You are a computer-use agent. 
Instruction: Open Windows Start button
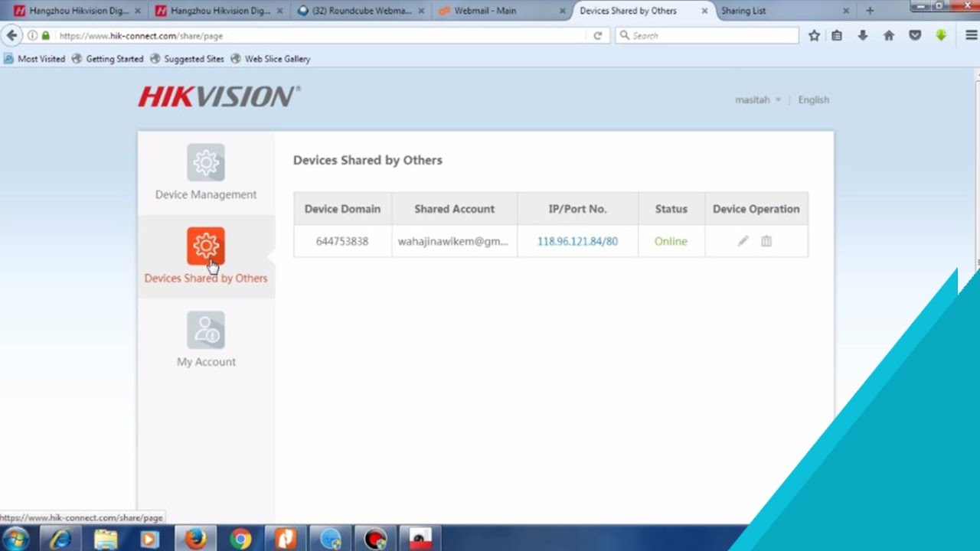(15, 539)
